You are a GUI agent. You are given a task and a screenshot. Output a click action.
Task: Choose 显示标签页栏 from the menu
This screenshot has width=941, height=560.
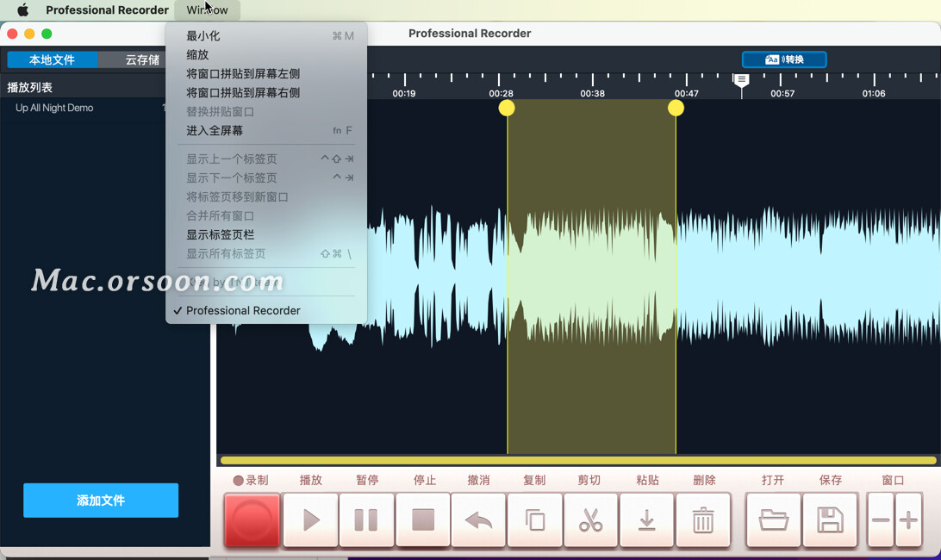coord(266,234)
